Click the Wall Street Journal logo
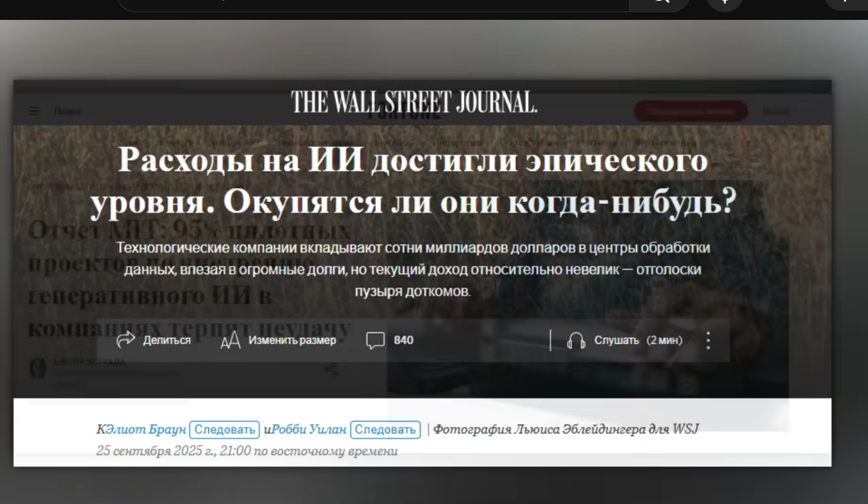Image resolution: width=868 pixels, height=504 pixels. (x=414, y=102)
